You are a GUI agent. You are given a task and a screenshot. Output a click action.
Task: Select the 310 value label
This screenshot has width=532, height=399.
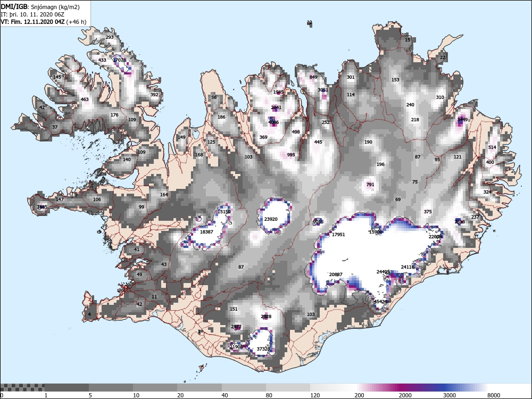click(x=440, y=97)
